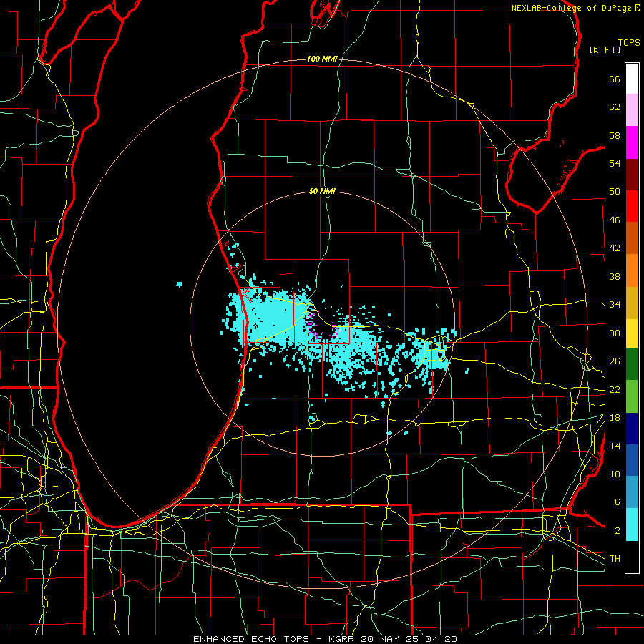Click the 34 legend value
The width and height of the screenshot is (644, 644).
(615, 305)
